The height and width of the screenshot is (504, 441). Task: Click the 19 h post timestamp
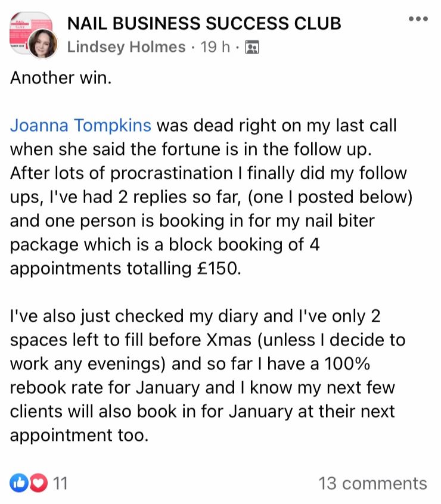(215, 47)
